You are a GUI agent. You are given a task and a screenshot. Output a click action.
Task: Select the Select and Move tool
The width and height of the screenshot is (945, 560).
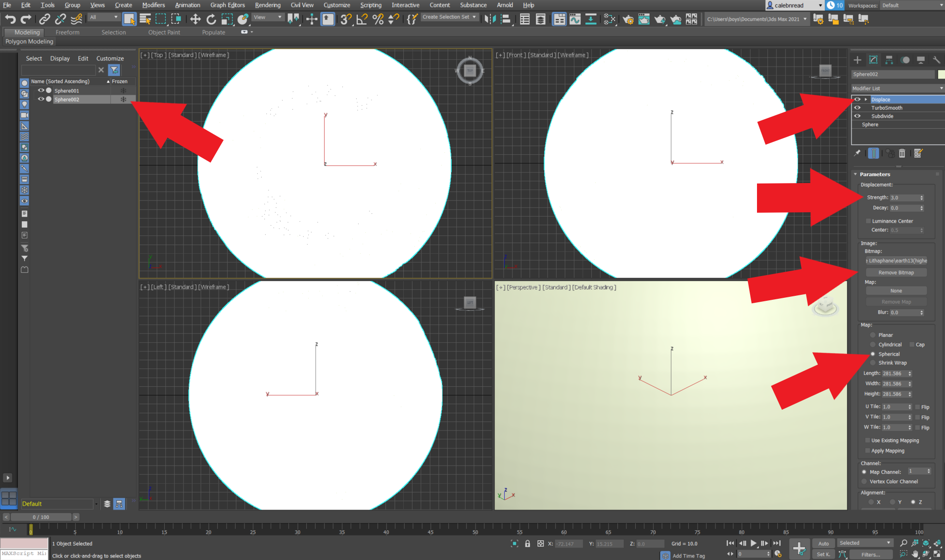click(195, 19)
